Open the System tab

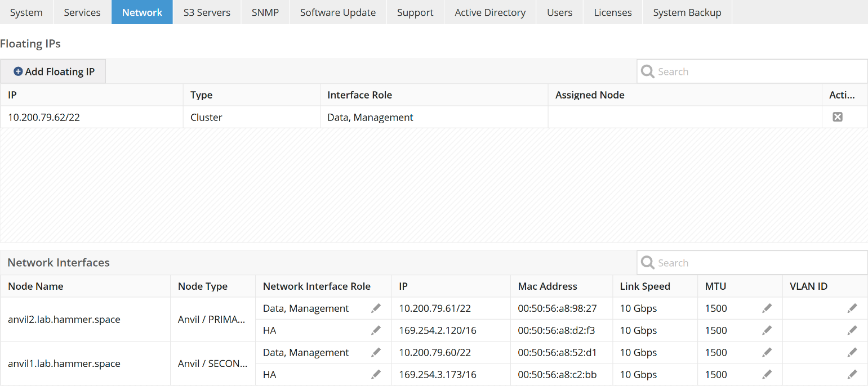pyautogui.click(x=26, y=12)
